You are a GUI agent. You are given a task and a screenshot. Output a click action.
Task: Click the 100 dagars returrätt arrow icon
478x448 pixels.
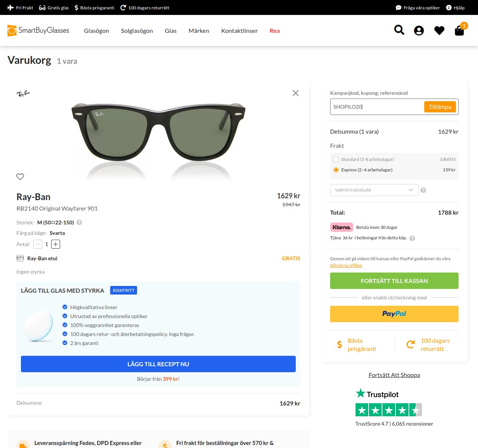(x=123, y=7)
